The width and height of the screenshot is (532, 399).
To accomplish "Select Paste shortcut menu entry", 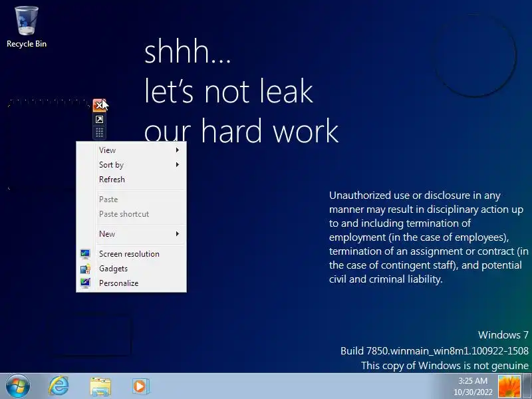I will click(x=131, y=213).
